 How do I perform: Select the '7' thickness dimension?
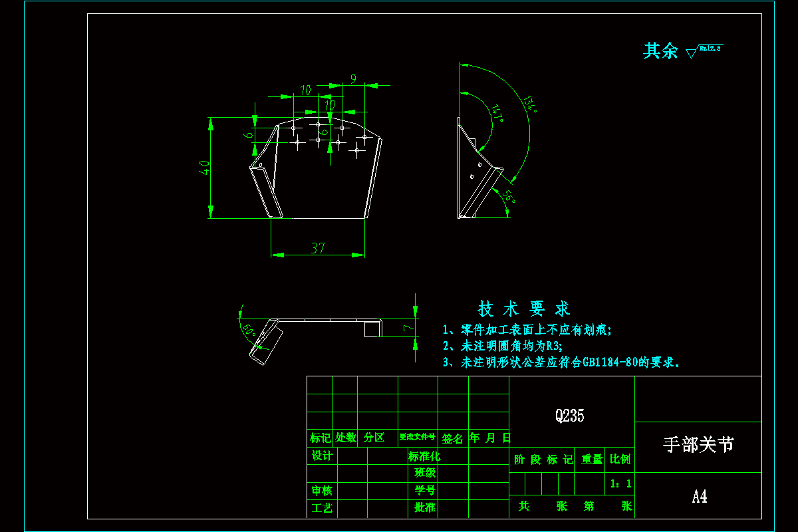coord(408,329)
